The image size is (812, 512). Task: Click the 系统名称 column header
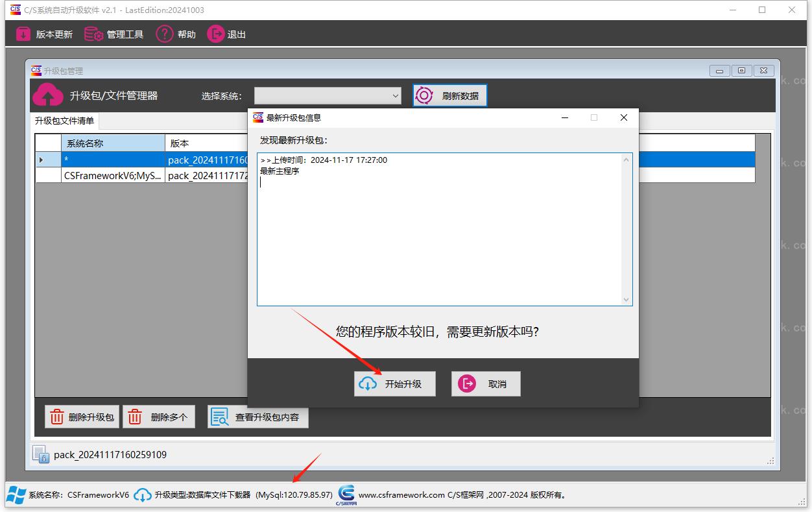(x=113, y=143)
